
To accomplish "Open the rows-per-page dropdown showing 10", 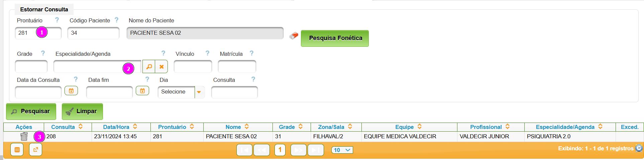I will tap(342, 150).
